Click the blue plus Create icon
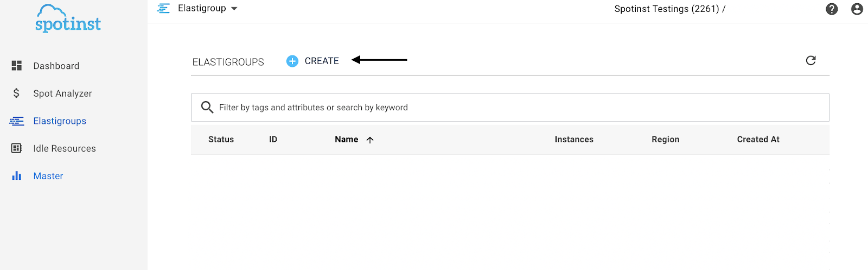 292,61
